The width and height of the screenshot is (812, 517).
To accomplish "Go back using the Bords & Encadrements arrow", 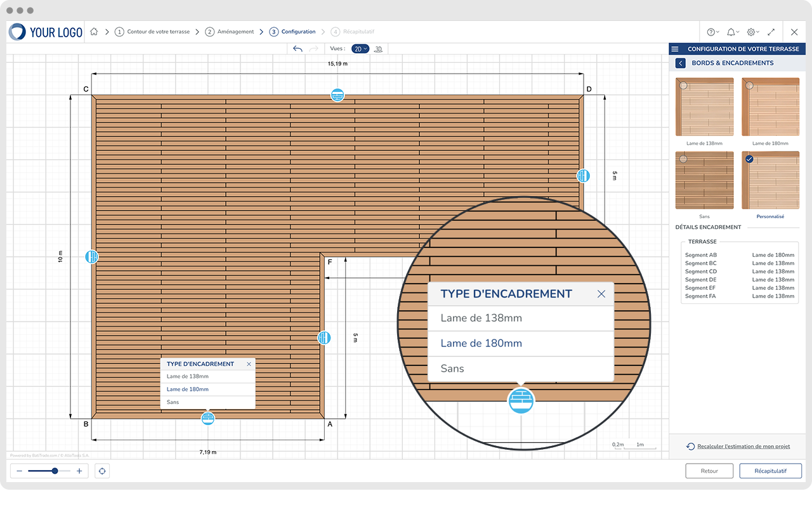I will click(681, 63).
